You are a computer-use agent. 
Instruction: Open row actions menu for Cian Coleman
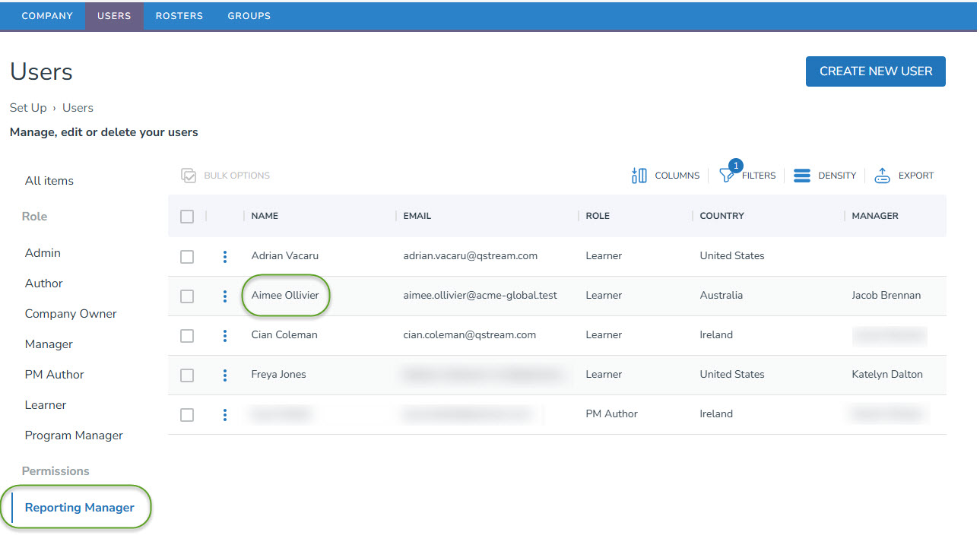(225, 336)
